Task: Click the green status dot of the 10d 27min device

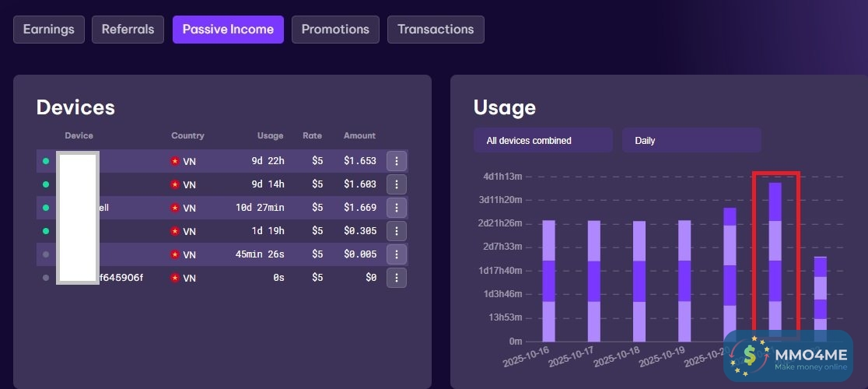Action: point(46,208)
